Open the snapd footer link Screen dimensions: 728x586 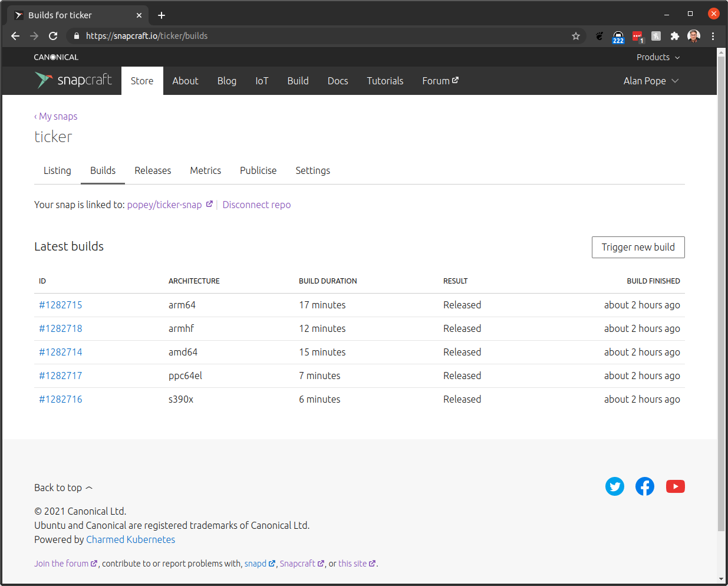(x=260, y=564)
